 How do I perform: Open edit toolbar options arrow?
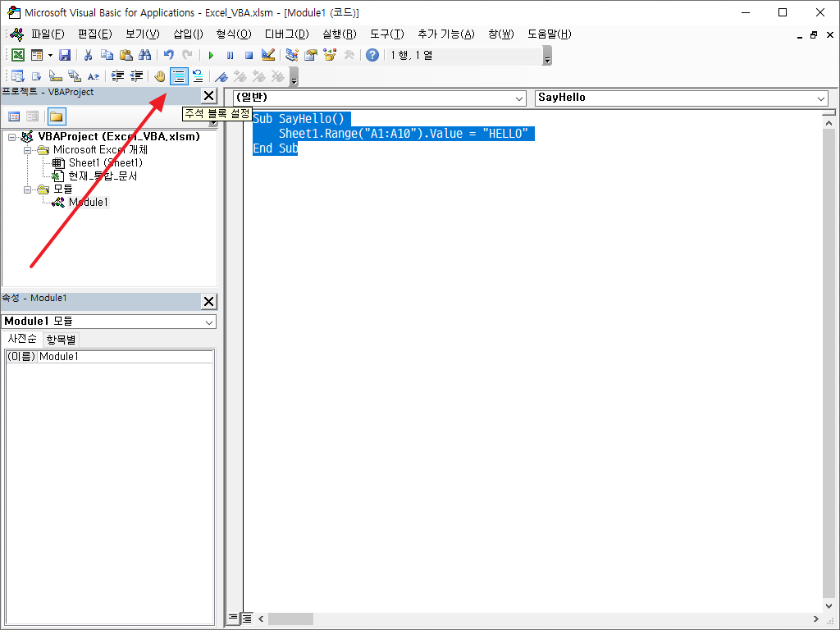click(x=294, y=77)
